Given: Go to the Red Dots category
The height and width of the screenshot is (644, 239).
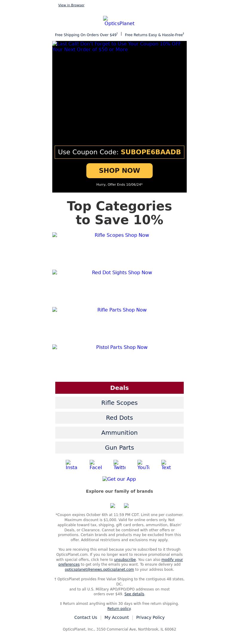Looking at the screenshot, I should (119, 418).
